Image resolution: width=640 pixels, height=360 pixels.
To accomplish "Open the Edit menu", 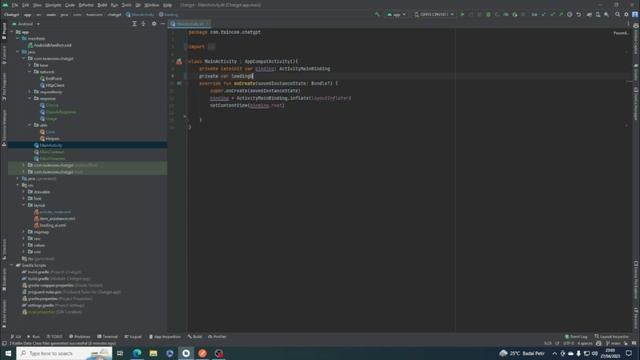I will pos(25,5).
